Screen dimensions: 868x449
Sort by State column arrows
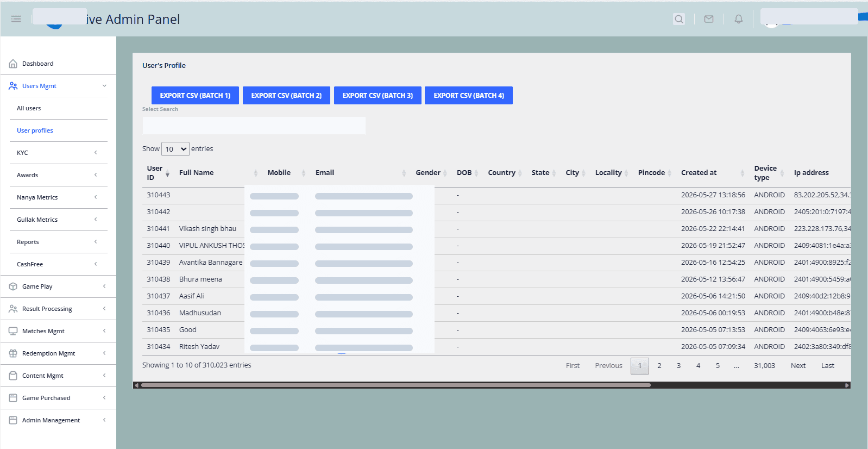[x=553, y=173]
